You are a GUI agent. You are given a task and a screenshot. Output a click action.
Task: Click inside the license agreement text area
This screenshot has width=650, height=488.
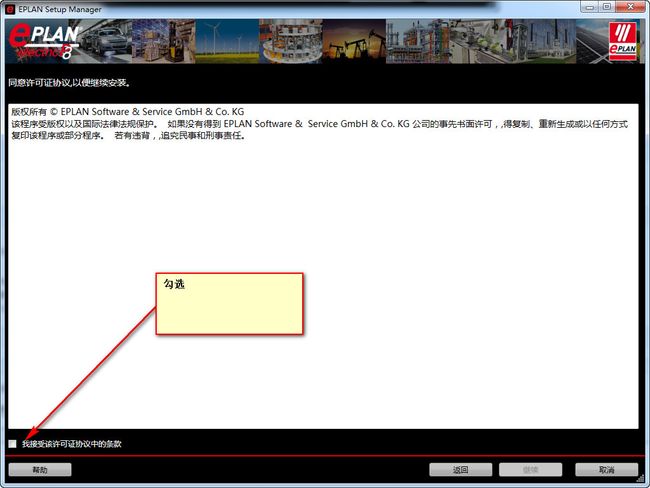[323, 266]
